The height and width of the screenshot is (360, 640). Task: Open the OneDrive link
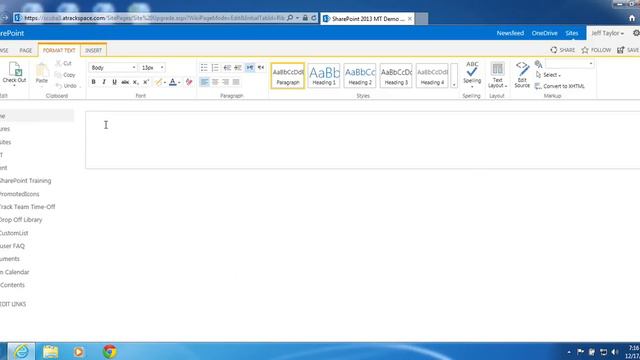pyautogui.click(x=544, y=33)
